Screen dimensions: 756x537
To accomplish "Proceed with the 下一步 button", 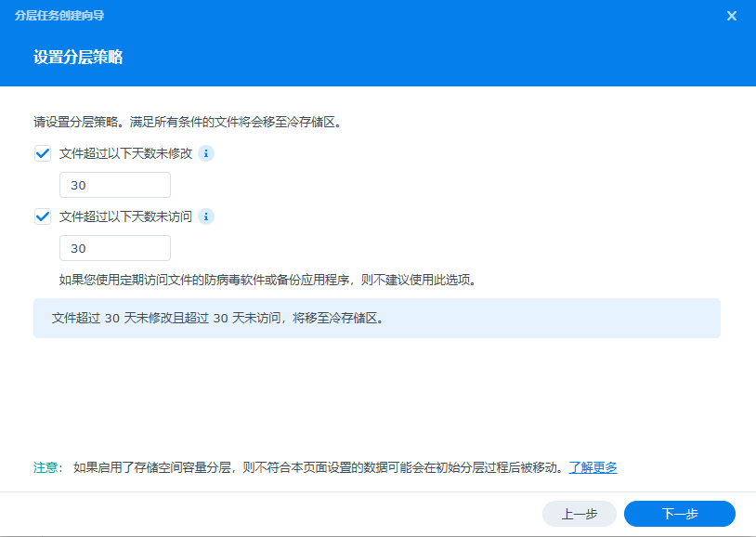I will [x=679, y=514].
